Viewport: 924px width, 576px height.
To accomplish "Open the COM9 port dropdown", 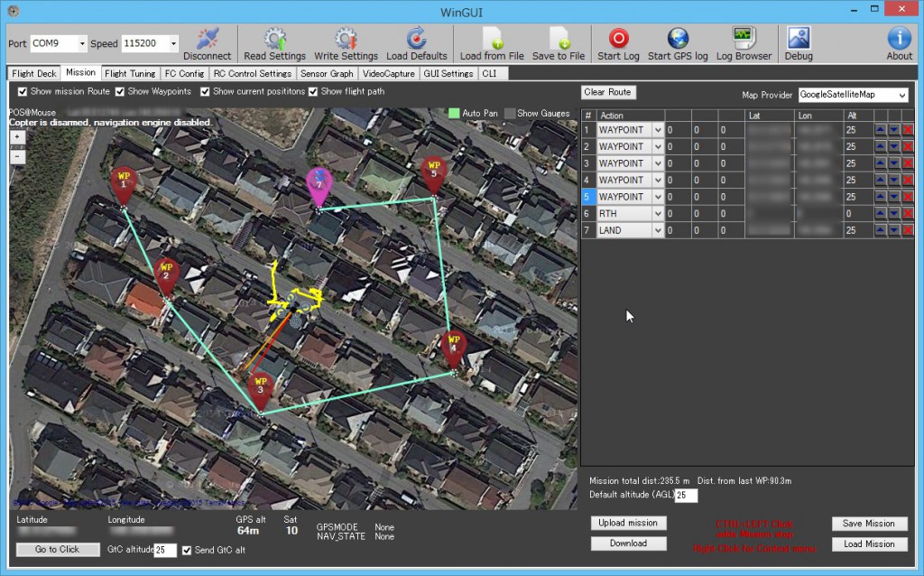I will (81, 43).
